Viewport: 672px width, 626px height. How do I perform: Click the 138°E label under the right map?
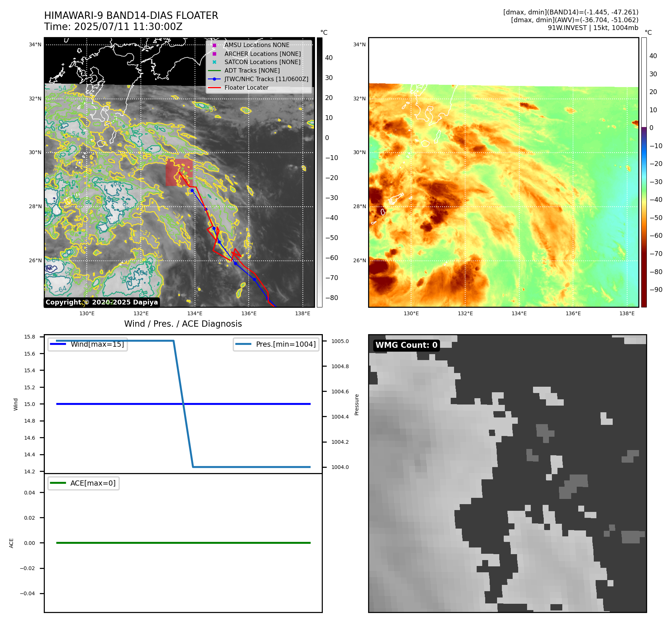point(627,314)
